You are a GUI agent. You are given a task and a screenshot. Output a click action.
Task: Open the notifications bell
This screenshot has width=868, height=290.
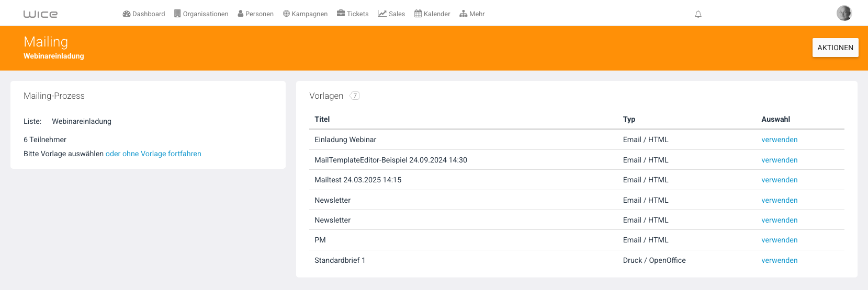698,14
